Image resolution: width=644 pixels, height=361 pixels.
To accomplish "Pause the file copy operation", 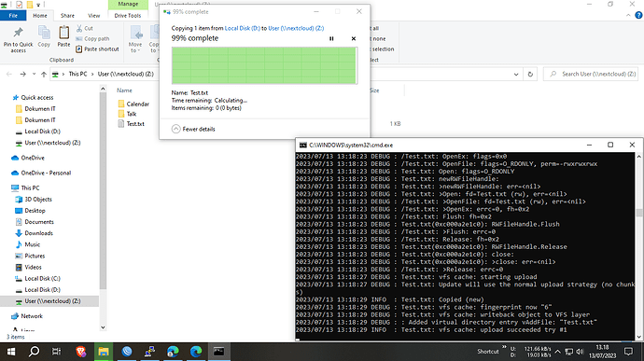I will point(331,38).
